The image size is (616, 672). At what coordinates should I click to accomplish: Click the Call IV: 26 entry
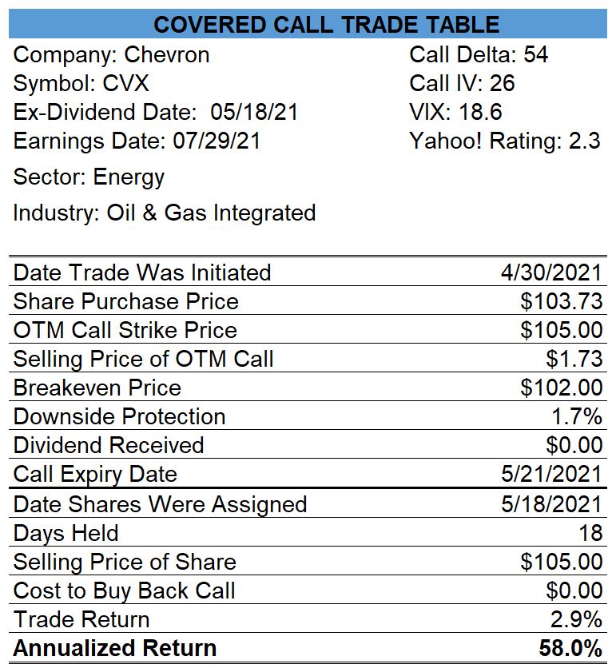pos(462,83)
